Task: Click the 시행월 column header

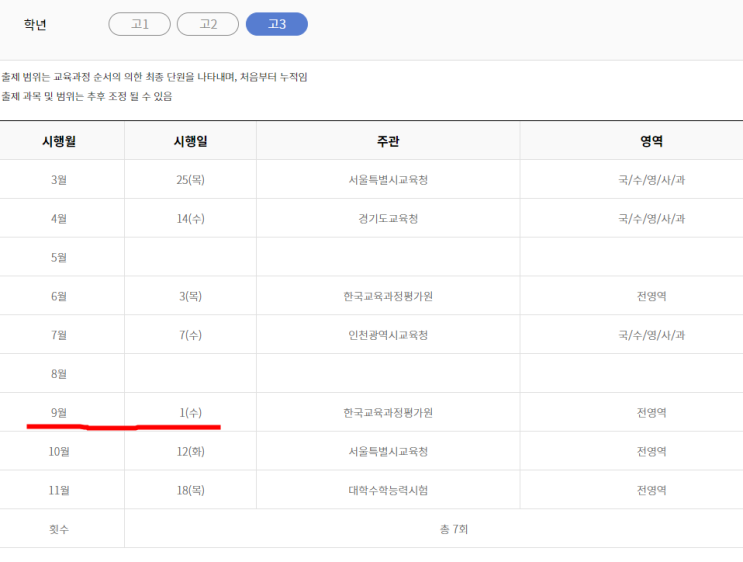Action: (x=59, y=141)
